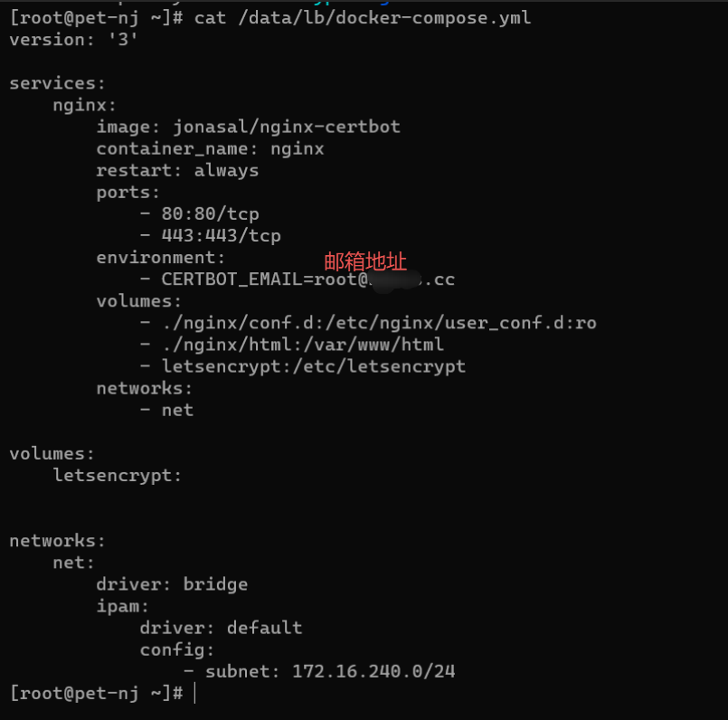The image size is (728, 720).
Task: Click the driver: bridge line
Action: tap(172, 584)
